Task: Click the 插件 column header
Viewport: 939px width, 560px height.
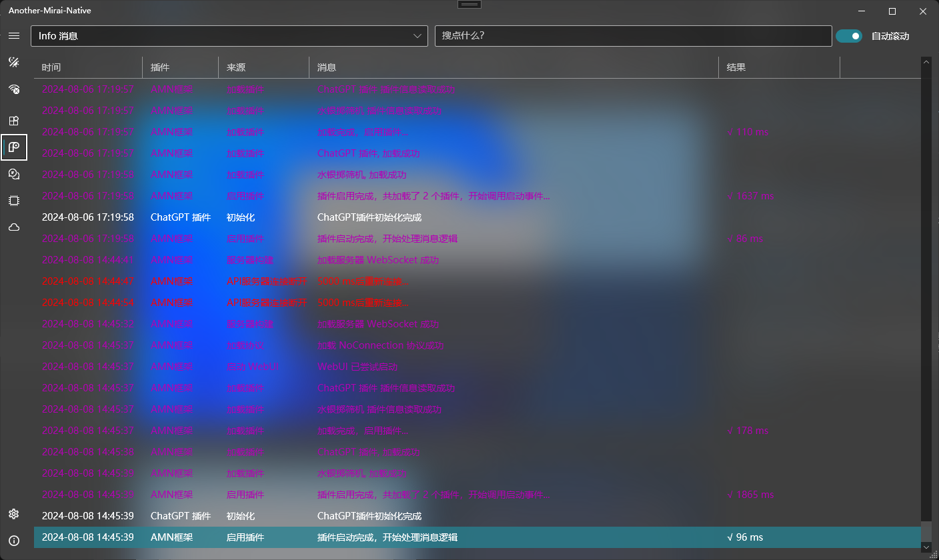Action: point(180,67)
